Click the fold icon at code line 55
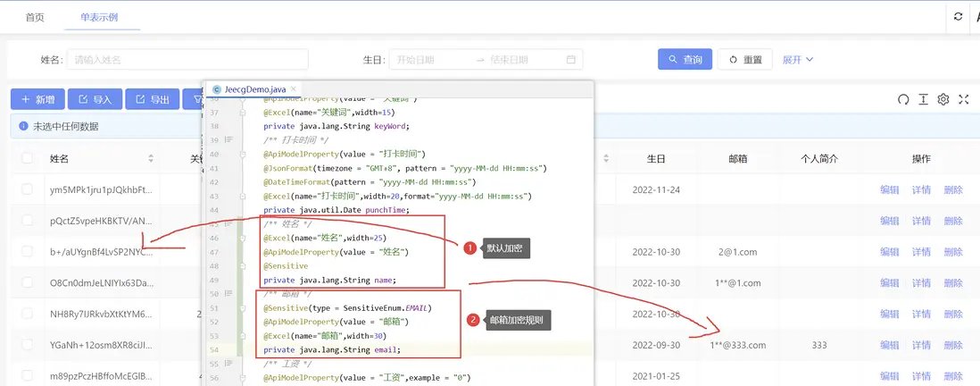The image size is (980, 386). (x=228, y=364)
